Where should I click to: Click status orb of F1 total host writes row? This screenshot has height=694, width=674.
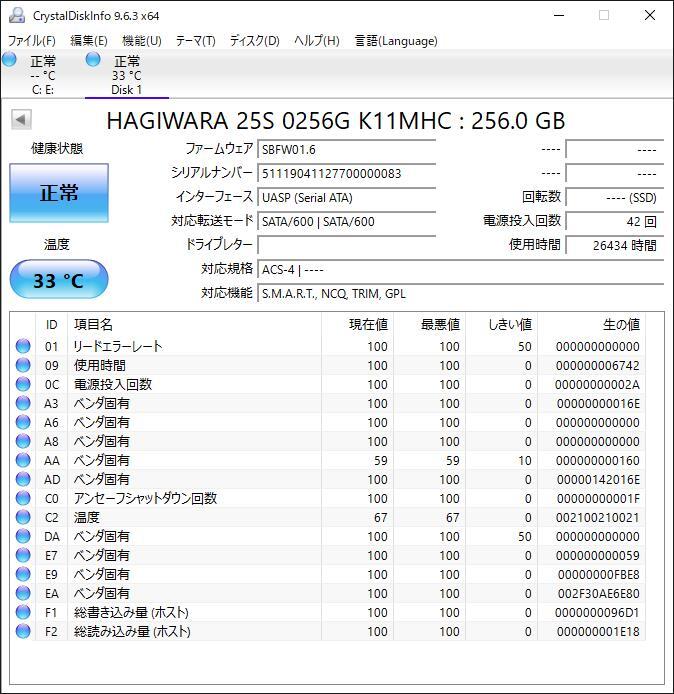coord(23,613)
